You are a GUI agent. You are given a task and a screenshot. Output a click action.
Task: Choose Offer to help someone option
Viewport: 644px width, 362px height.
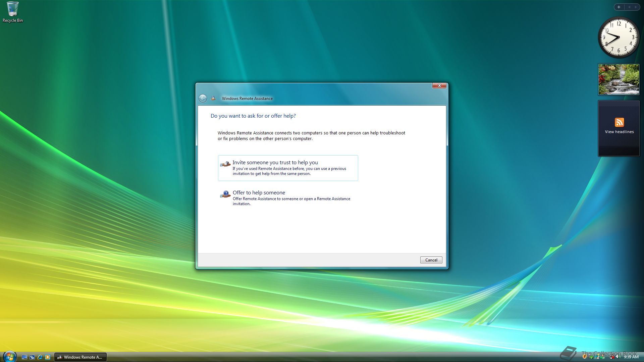click(x=288, y=198)
